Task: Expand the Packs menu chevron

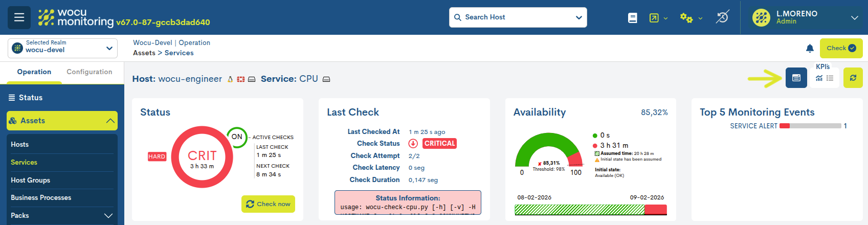Action: point(108,216)
